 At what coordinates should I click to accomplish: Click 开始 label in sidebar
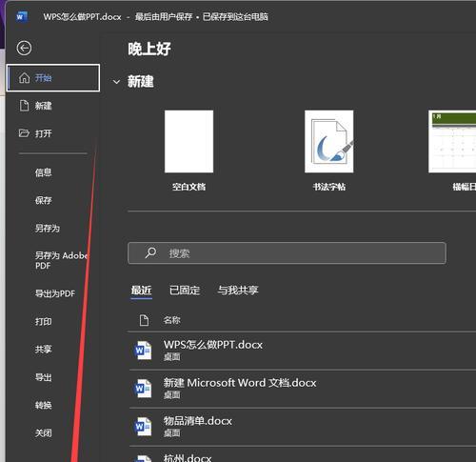43,78
